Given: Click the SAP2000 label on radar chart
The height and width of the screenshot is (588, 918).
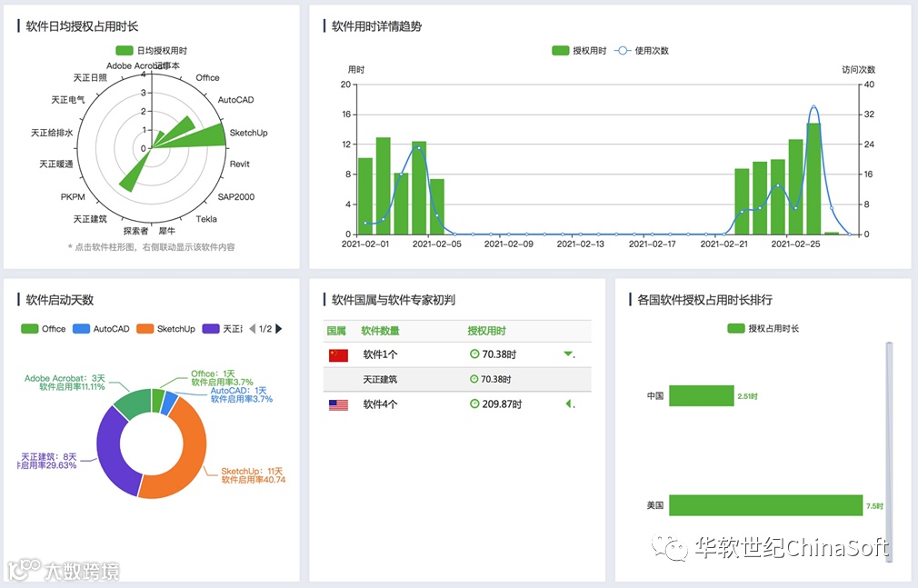Looking at the screenshot, I should (x=236, y=197).
